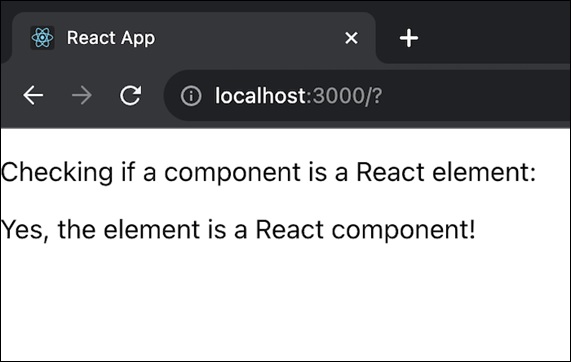The image size is (571, 362).
Task: Click the text 'Checking if a component is a React element:'
Action: [268, 172]
